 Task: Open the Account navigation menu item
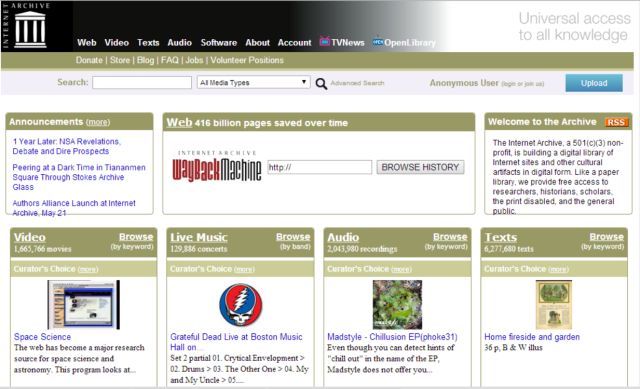tap(294, 42)
